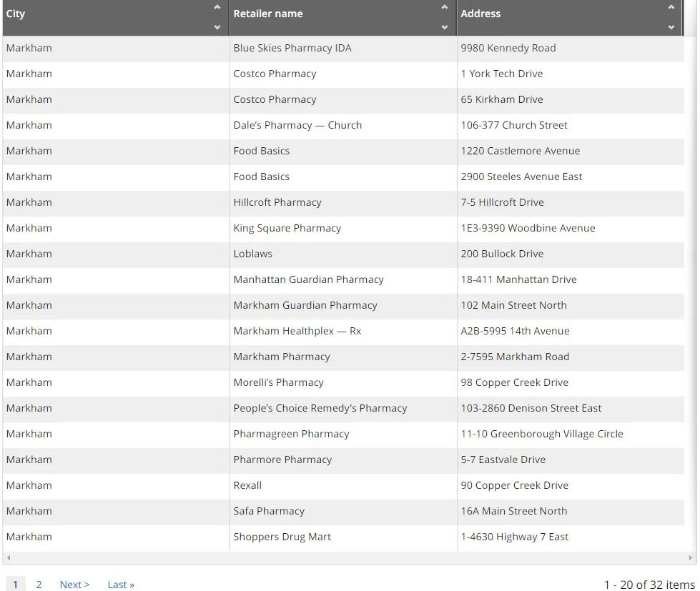
Task: Click the City column header
Action: [116, 17]
